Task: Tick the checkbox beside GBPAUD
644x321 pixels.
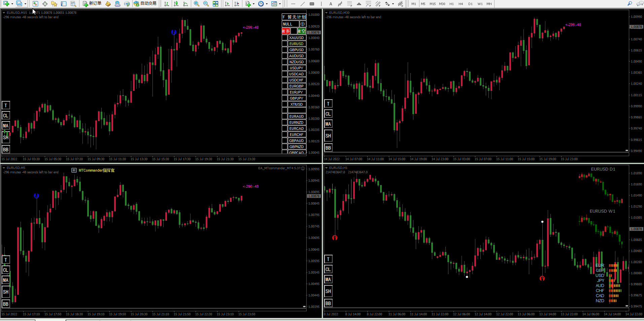Action: point(285,141)
